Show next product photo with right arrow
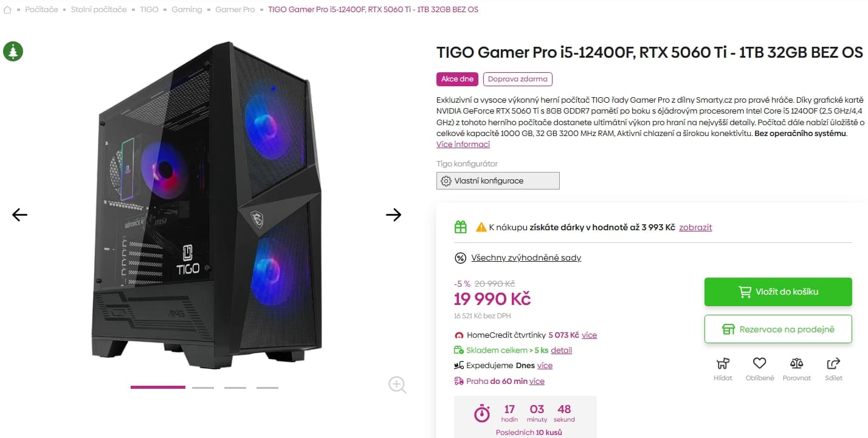Screen dimensions: 868x438 pos(394,215)
